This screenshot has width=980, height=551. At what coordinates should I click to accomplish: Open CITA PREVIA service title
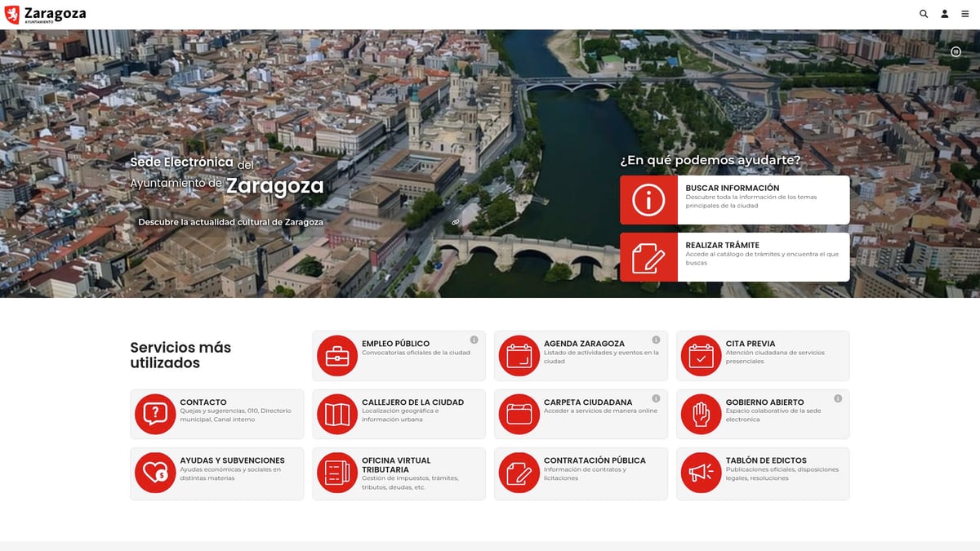coord(751,344)
